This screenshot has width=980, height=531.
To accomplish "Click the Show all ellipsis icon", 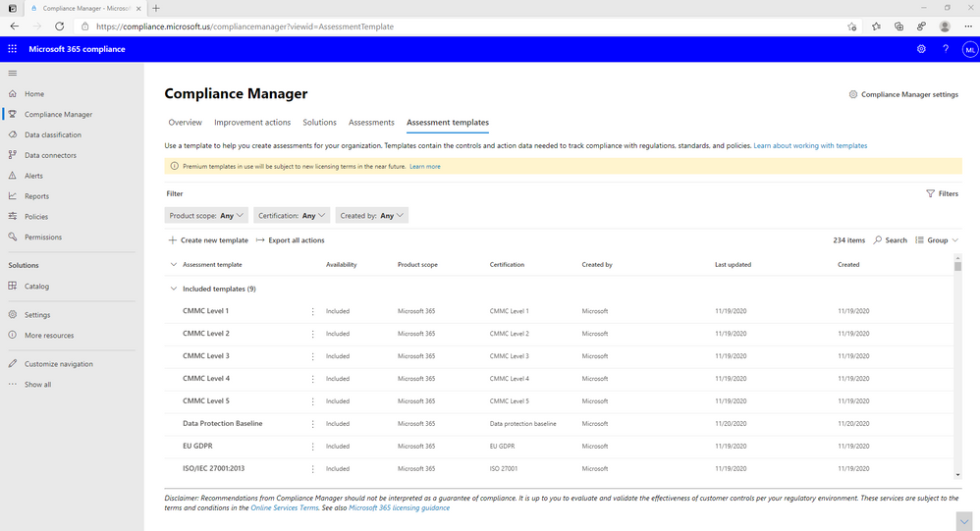I will (13, 384).
